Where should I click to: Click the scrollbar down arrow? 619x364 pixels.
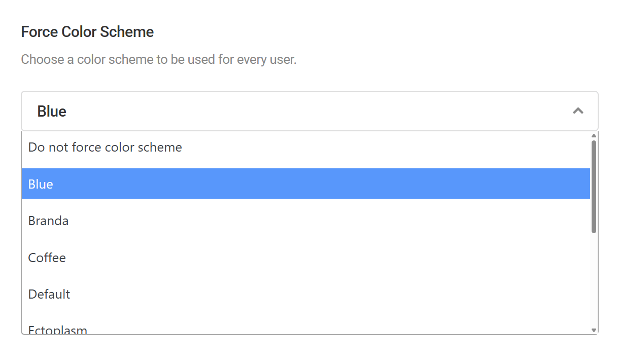[594, 330]
